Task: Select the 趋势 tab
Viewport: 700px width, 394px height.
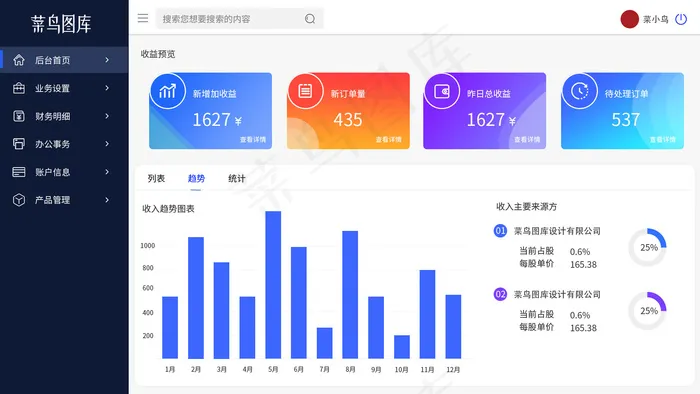Action: (x=196, y=178)
